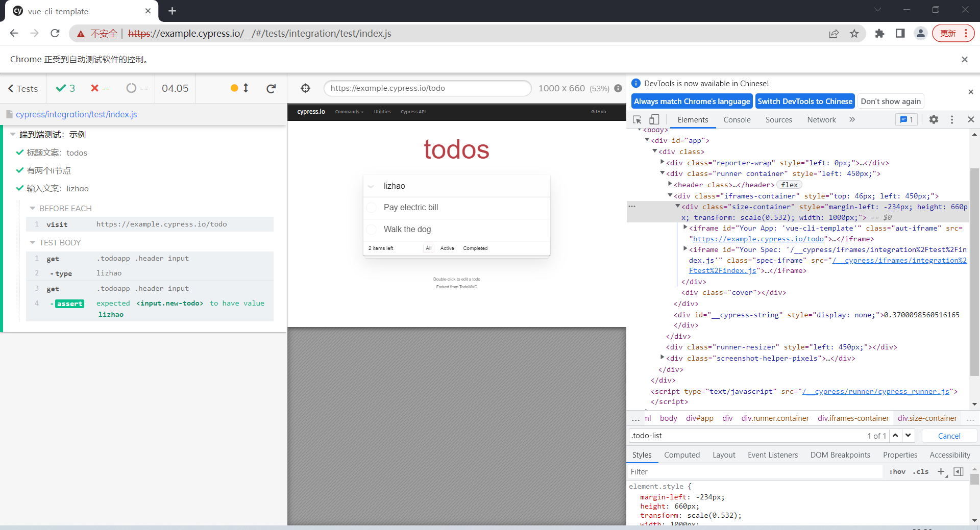Viewport: 980px width, 530px height.
Task: Activate DevTools inspect element tool
Action: (637, 119)
